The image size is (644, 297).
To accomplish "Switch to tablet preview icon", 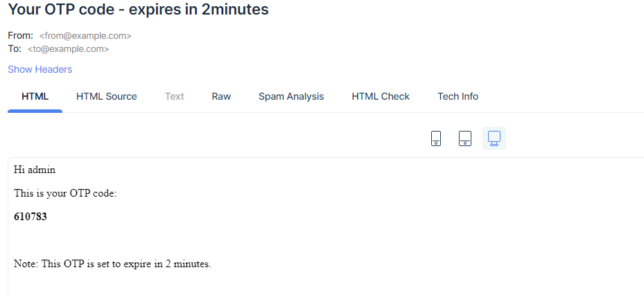I will pyautogui.click(x=465, y=138).
